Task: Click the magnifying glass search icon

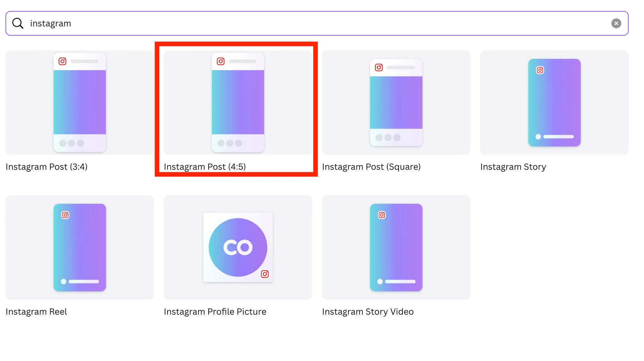Action: pyautogui.click(x=18, y=23)
